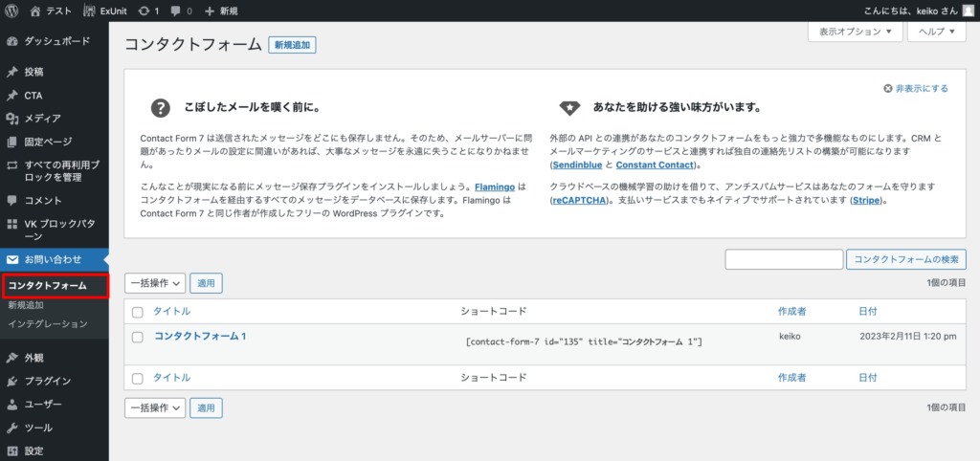Screen dimensions: 980x461
Task: Click the プラグイン plug icon
Action: point(11,381)
